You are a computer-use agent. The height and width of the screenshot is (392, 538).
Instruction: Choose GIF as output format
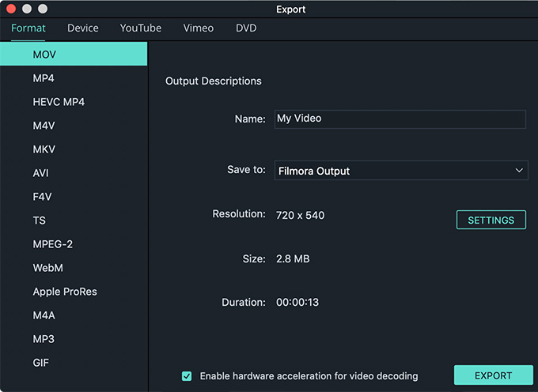point(74,363)
